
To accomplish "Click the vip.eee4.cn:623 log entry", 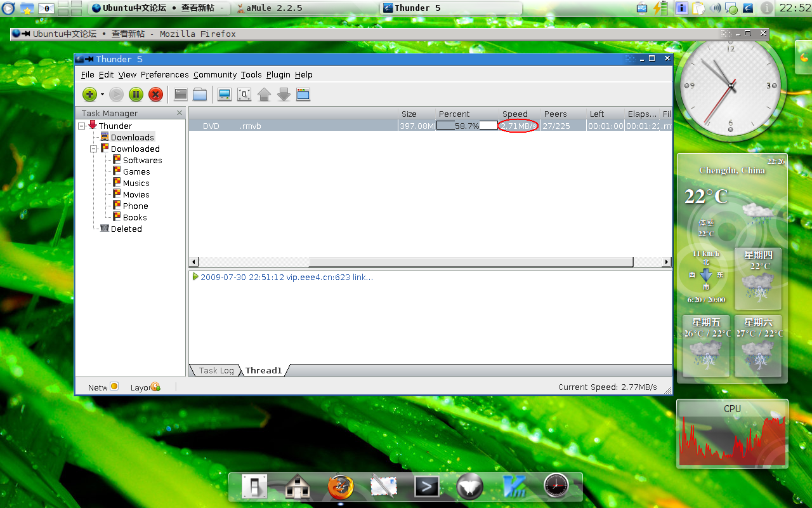I will pos(287,277).
